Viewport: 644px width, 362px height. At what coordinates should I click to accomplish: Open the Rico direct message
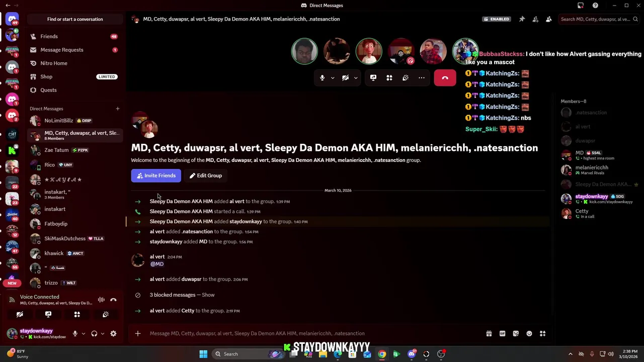pos(74,165)
